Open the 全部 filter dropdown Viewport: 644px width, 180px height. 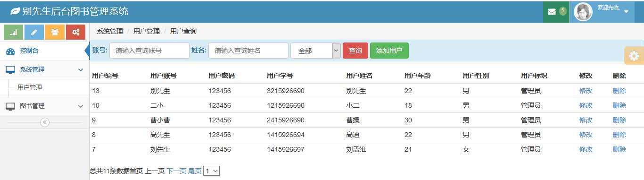click(315, 51)
